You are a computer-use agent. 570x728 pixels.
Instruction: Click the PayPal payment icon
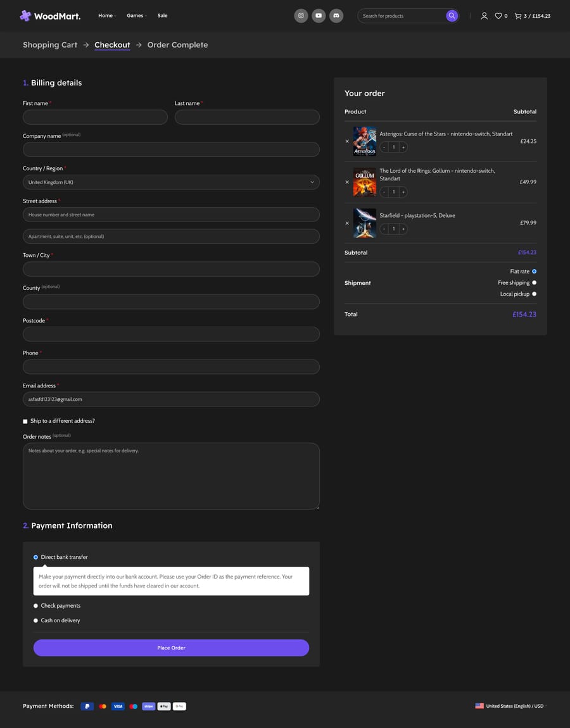click(87, 706)
